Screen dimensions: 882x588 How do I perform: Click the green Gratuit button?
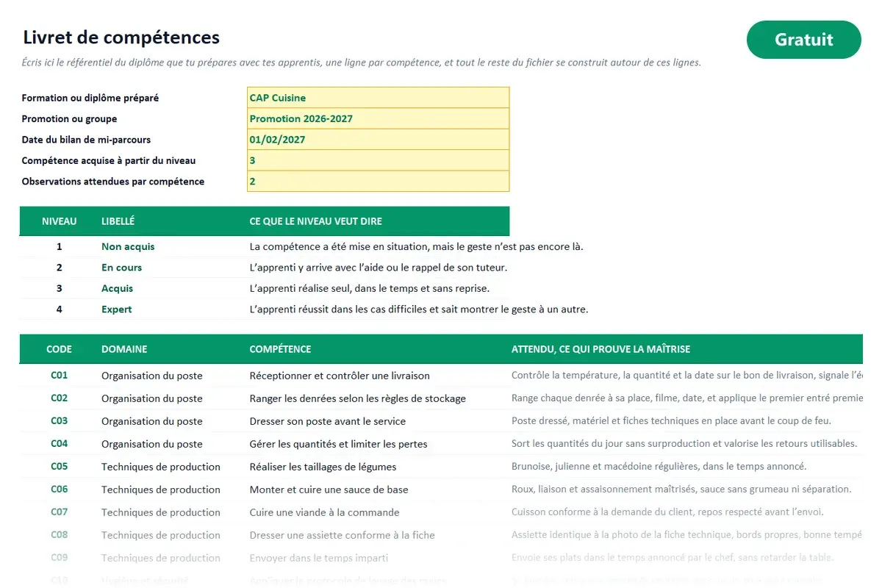803,40
